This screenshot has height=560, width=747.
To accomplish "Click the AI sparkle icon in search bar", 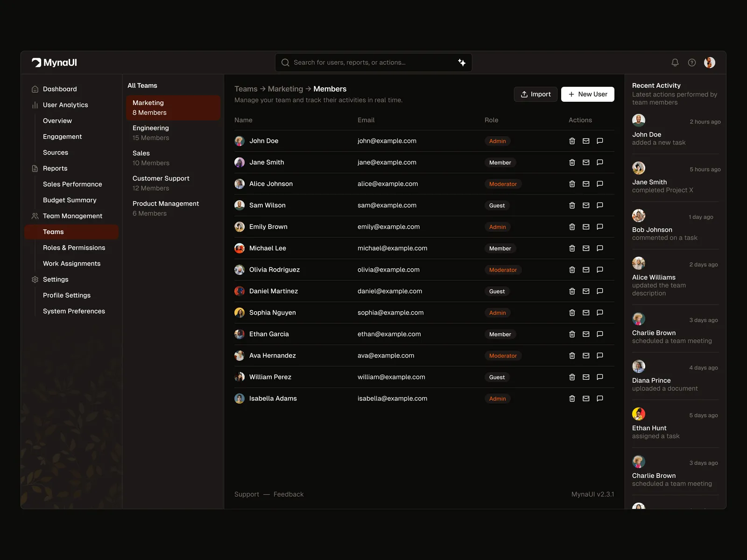I will 462,63.
